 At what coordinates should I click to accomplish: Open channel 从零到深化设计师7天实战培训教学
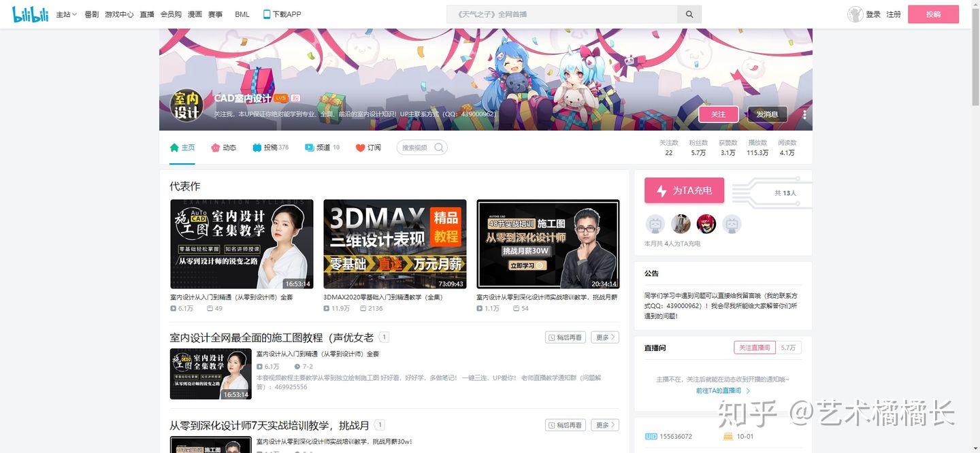pyautogui.click(x=269, y=426)
